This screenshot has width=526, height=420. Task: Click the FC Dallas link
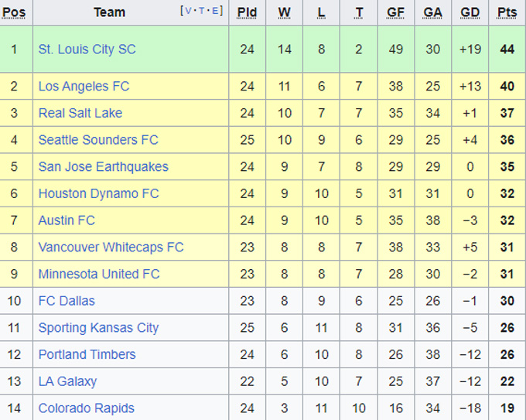[x=67, y=301]
